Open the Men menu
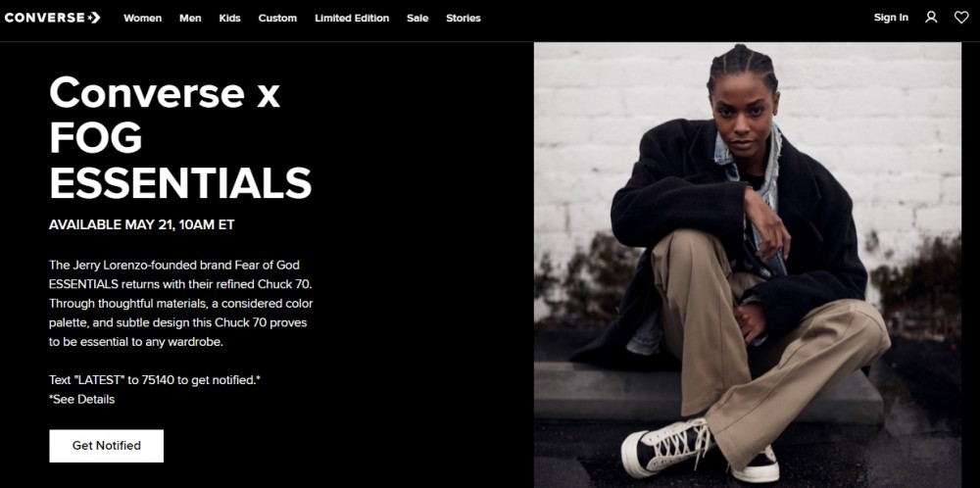 [x=190, y=18]
